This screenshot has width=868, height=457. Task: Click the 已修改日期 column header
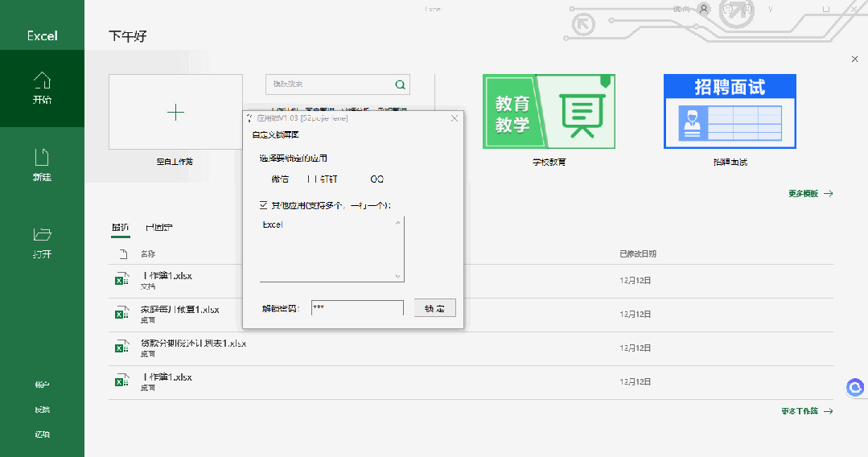point(638,253)
